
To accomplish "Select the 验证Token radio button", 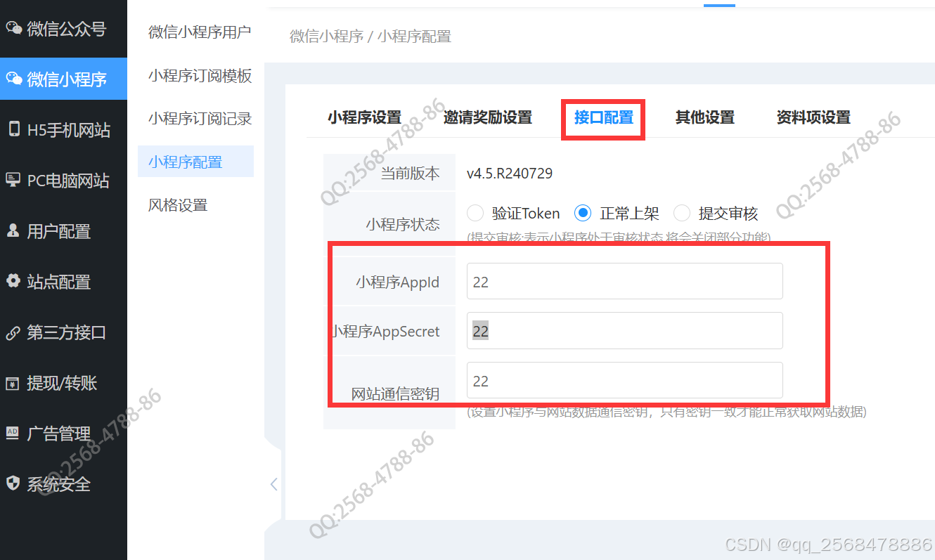I will tap(476, 213).
